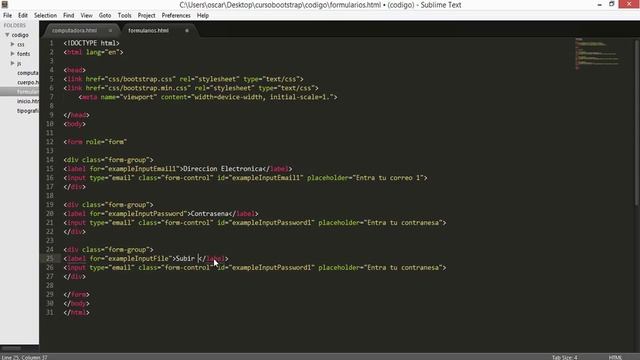Image resolution: width=640 pixels, height=360 pixels.
Task: Open the Preferences menu
Action: tap(176, 16)
